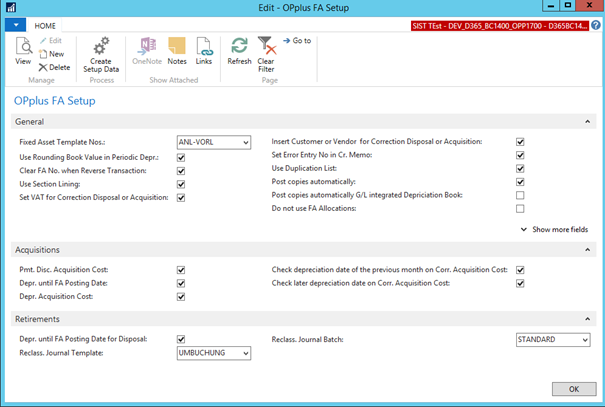
Task: Maximize the OPplus FA Setup window
Action: pos(568,5)
